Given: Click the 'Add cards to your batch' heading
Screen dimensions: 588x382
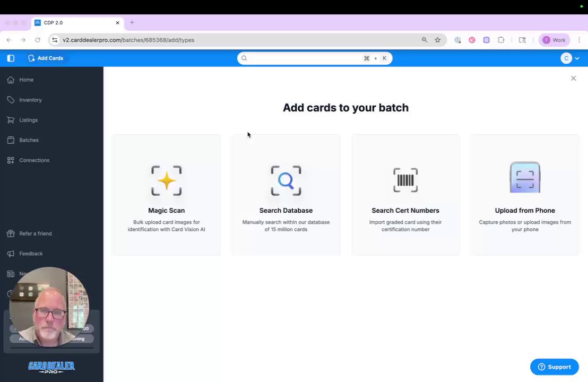Looking at the screenshot, I should 346,108.
